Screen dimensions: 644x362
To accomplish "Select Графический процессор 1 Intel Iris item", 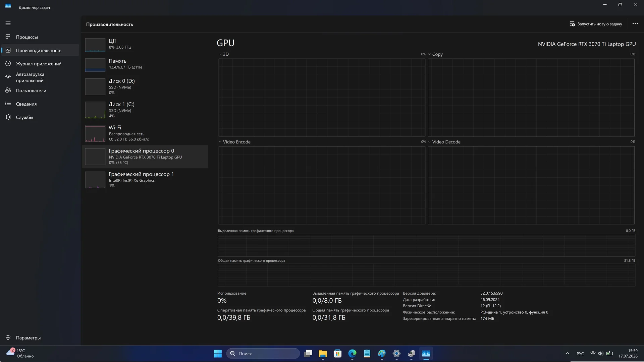I will click(x=145, y=180).
